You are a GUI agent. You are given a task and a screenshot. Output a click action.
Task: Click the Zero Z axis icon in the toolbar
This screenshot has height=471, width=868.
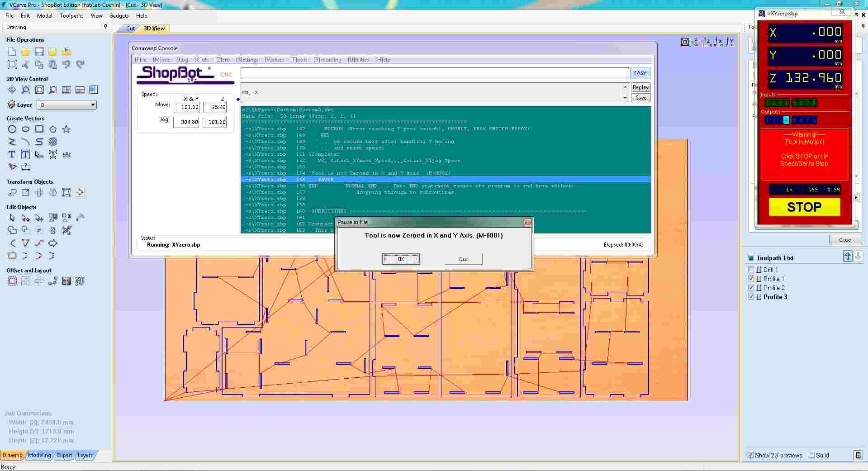click(707, 42)
